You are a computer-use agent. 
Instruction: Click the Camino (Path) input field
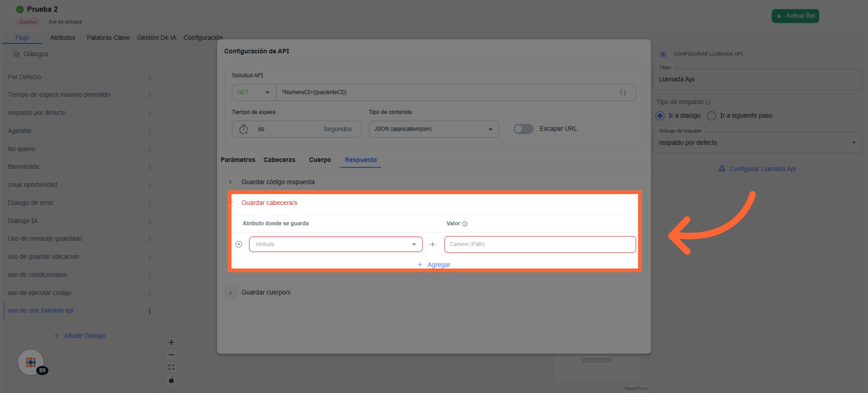540,244
